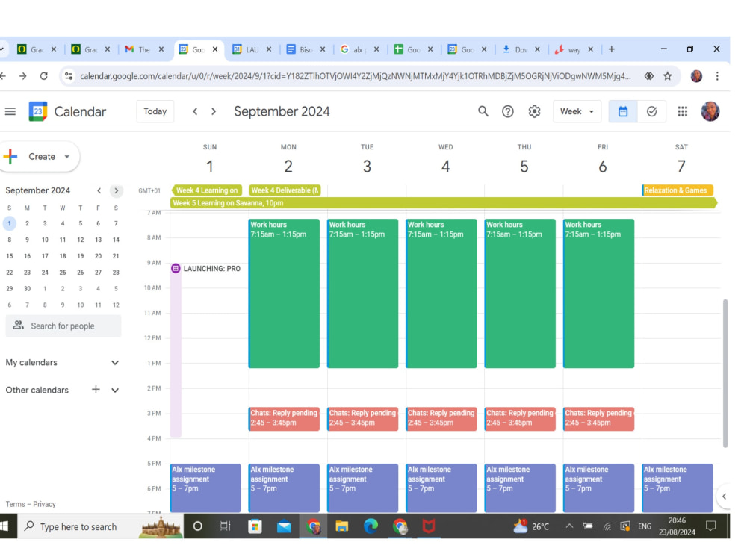The height and width of the screenshot is (560, 747).
Task: Collapse the My calendars section
Action: [x=115, y=363]
